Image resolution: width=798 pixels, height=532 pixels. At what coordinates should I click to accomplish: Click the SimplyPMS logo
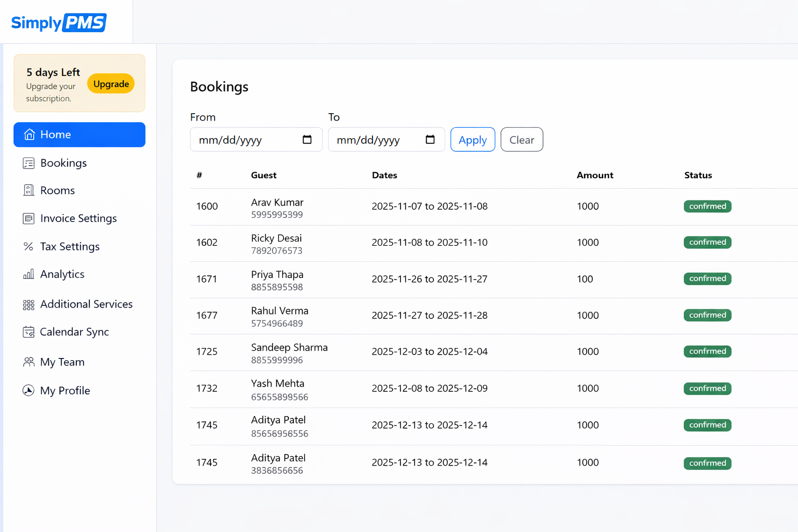58,22
